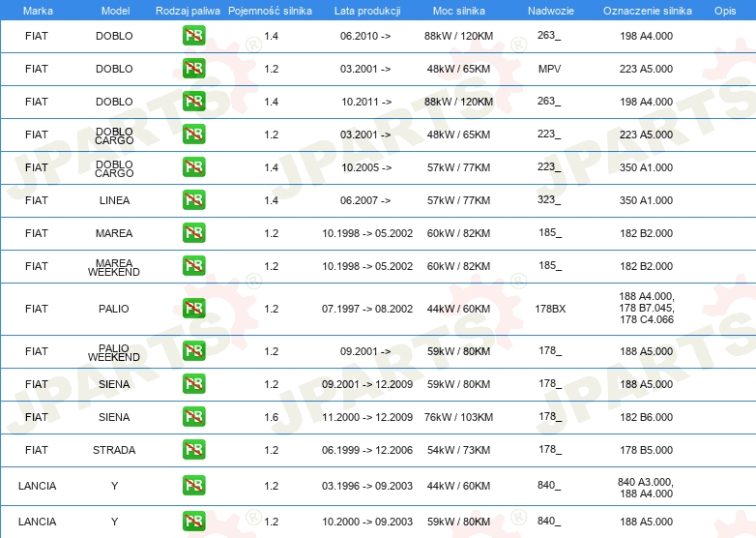The height and width of the screenshot is (538, 756).
Task: Click the Lata produkcji column header
Action: 367,11
